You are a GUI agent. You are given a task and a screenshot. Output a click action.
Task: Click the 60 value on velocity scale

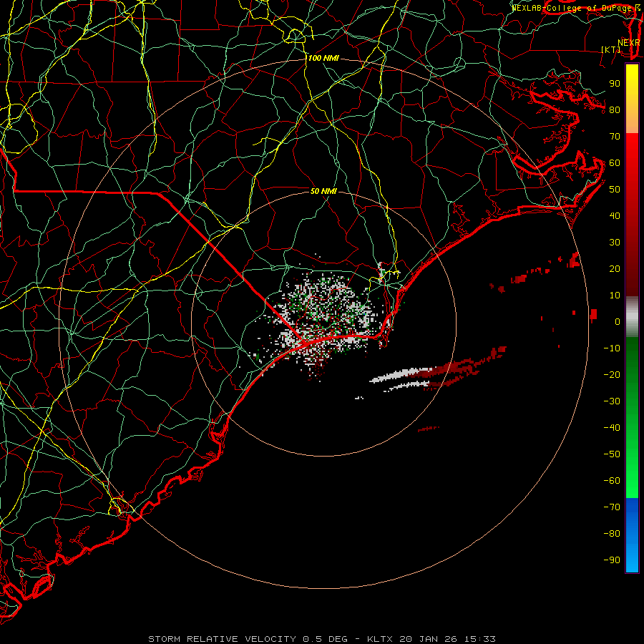(615, 162)
